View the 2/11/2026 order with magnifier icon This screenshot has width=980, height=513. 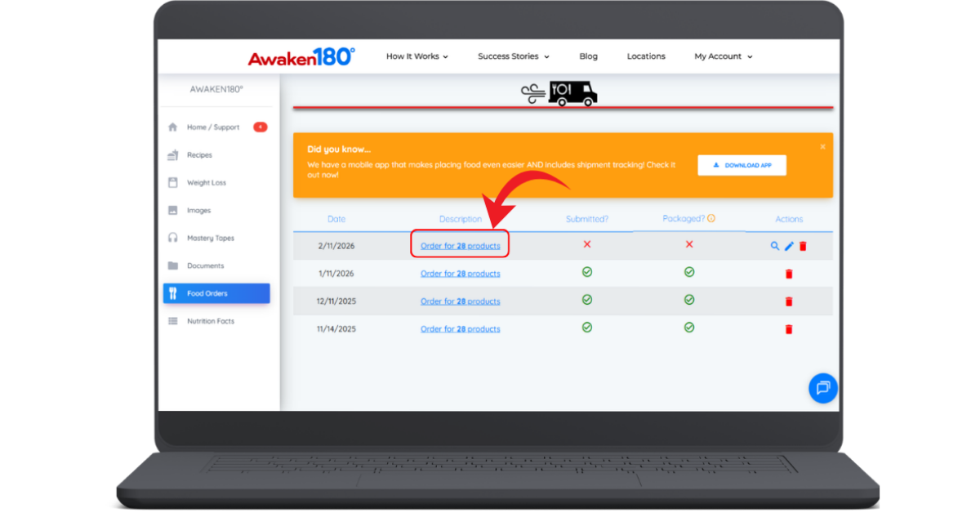pos(775,246)
